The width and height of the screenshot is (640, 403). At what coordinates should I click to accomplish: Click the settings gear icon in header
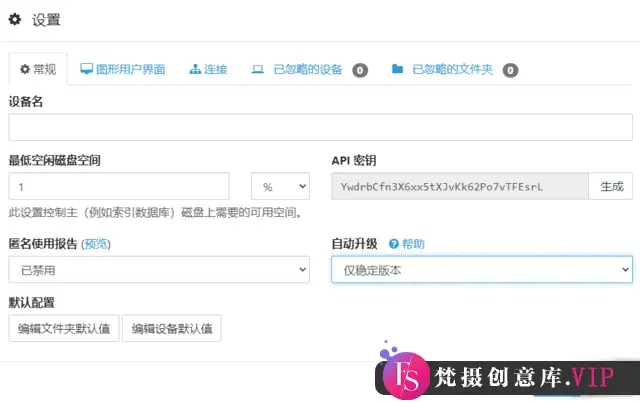coord(15,19)
